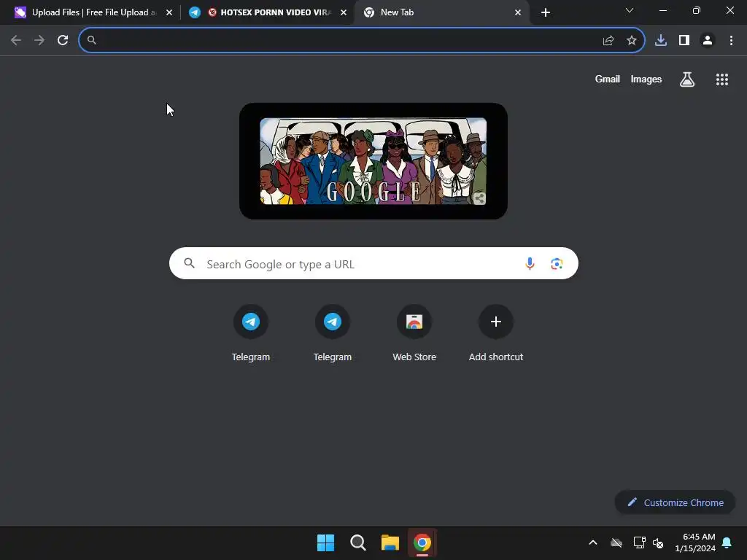Close the Upload Files tab
The height and width of the screenshot is (560, 747).
(x=169, y=12)
